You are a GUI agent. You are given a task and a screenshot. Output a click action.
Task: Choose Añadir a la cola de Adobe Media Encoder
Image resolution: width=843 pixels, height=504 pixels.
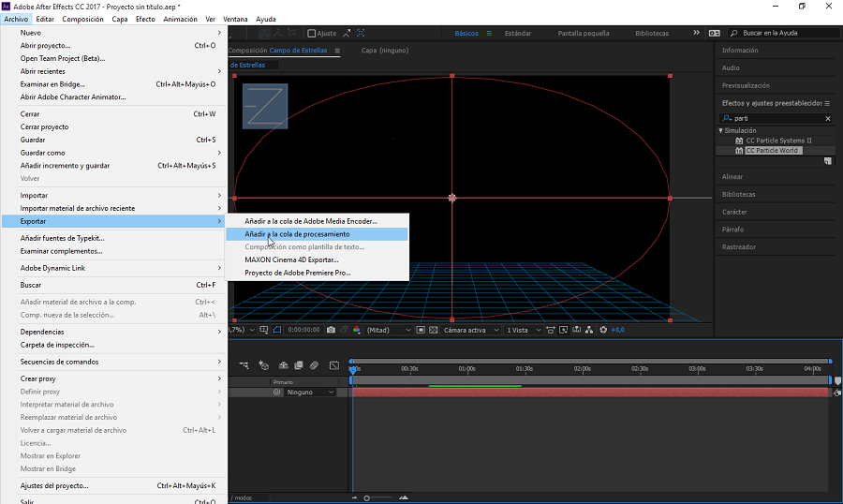pos(317,221)
